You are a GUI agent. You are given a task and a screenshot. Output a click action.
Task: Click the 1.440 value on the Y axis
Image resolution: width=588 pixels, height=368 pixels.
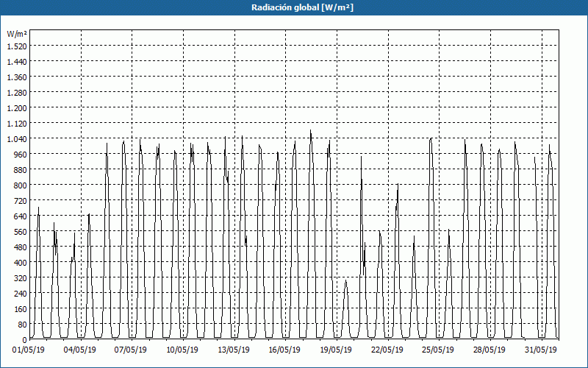pyautogui.click(x=17, y=62)
